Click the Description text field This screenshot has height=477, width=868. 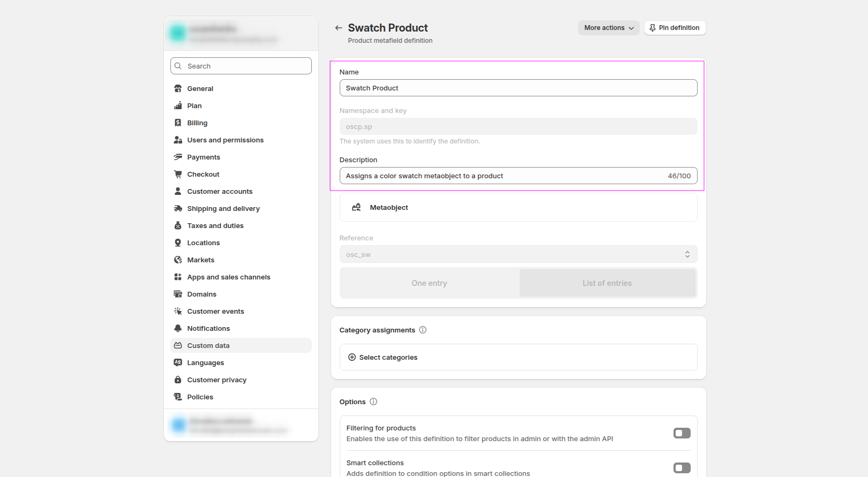point(518,176)
